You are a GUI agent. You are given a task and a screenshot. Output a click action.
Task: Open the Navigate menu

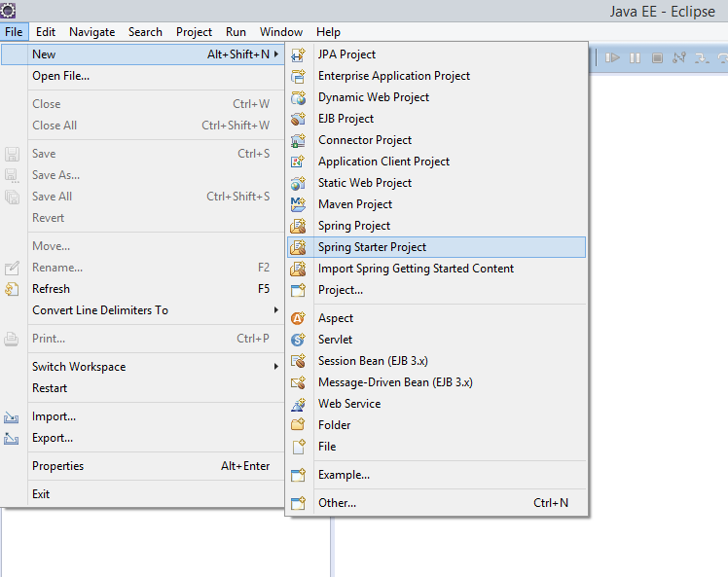click(x=91, y=32)
